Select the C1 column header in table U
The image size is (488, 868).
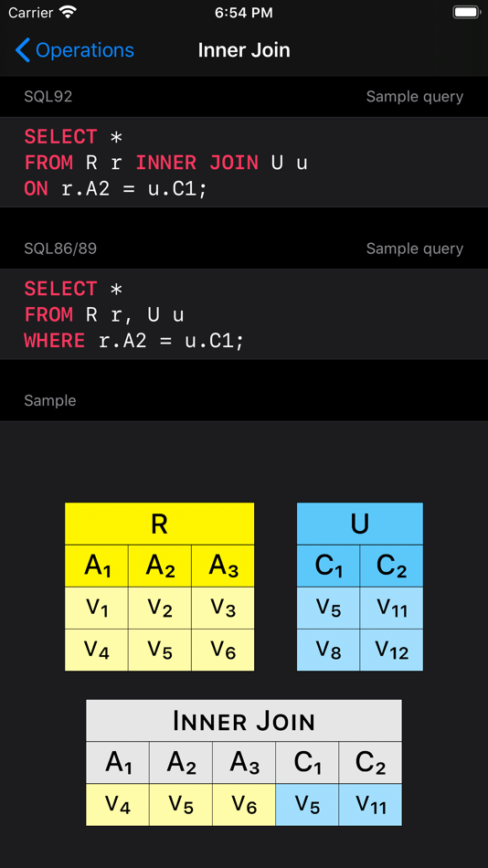pyautogui.click(x=328, y=566)
